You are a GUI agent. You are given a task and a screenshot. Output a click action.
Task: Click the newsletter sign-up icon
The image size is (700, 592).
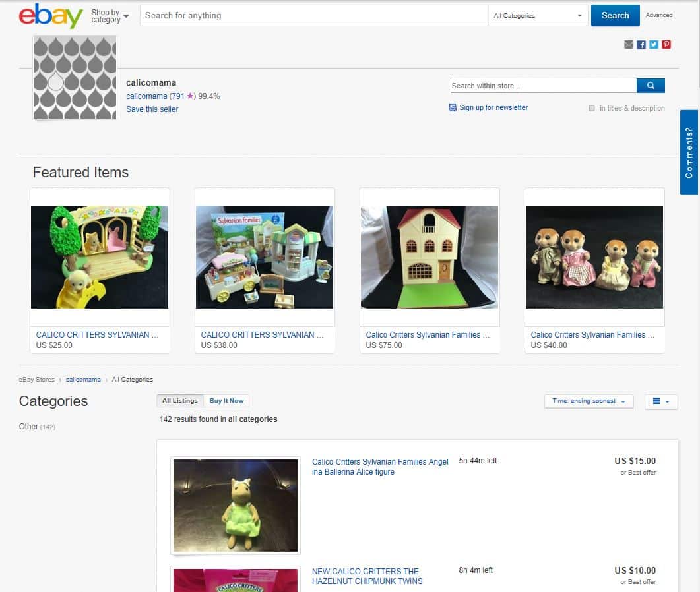click(x=452, y=107)
